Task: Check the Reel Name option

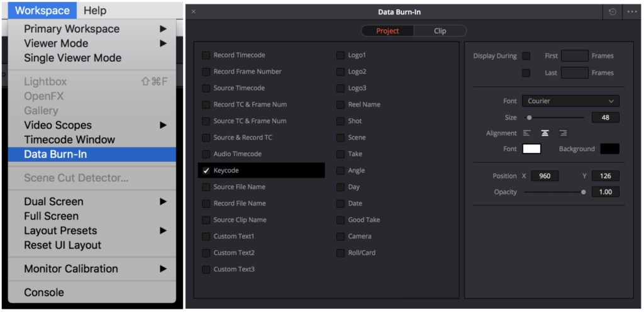Action: coord(340,104)
